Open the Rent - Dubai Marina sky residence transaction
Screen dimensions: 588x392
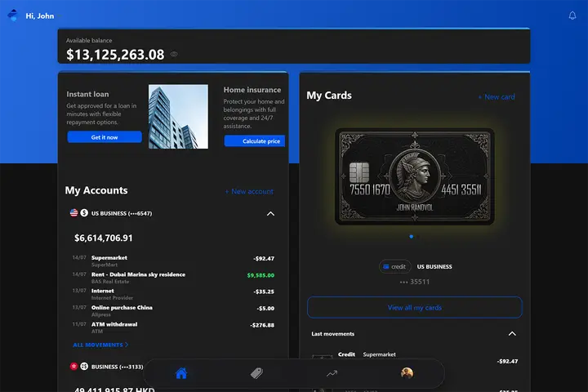coord(173,278)
